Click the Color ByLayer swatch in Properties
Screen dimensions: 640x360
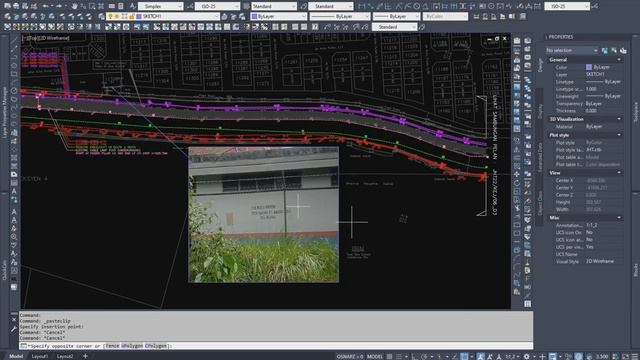point(589,67)
